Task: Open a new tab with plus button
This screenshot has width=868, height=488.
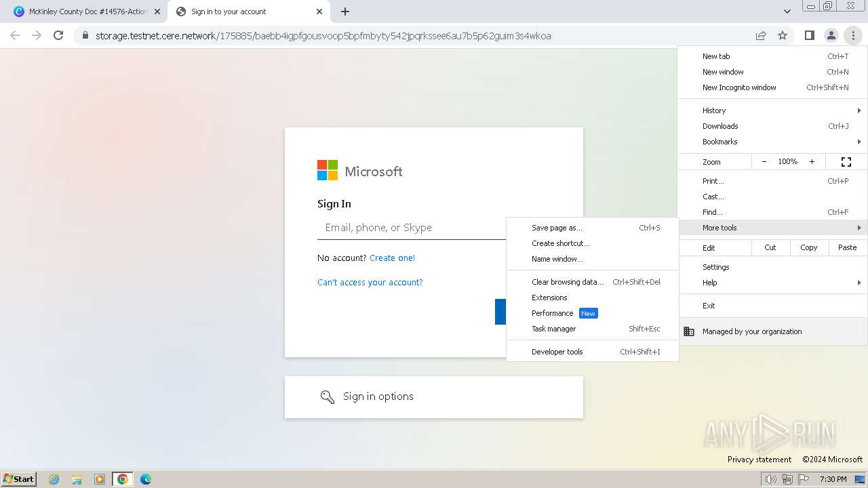Action: click(x=345, y=12)
